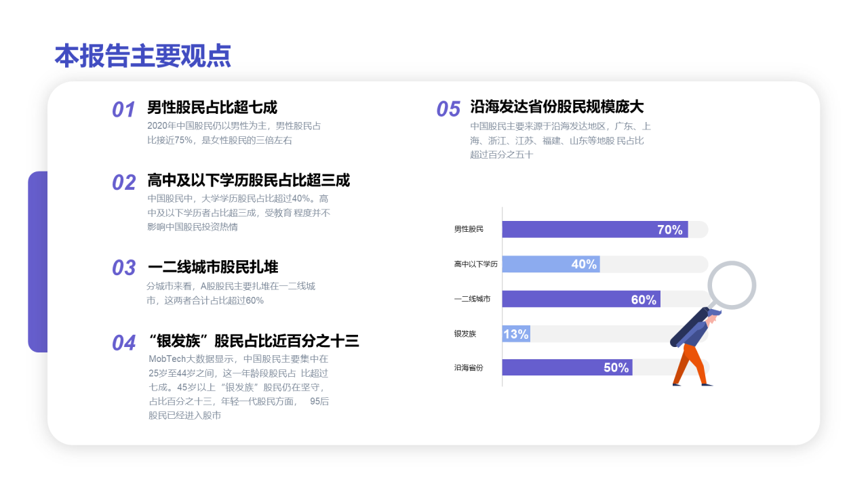This screenshot has width=868, height=488.
Task: Click the 70% bar for 男性股民
Action: click(x=594, y=230)
